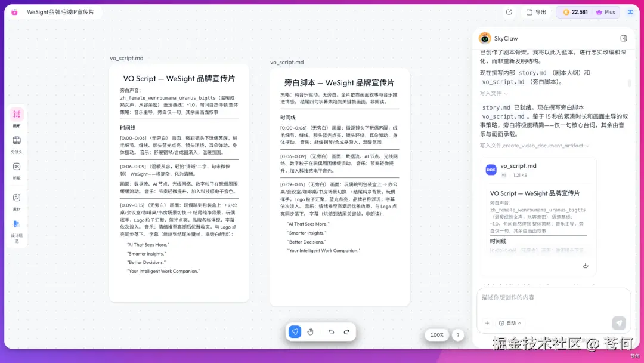
Task: Click the 100% zoom level button
Action: (436, 335)
